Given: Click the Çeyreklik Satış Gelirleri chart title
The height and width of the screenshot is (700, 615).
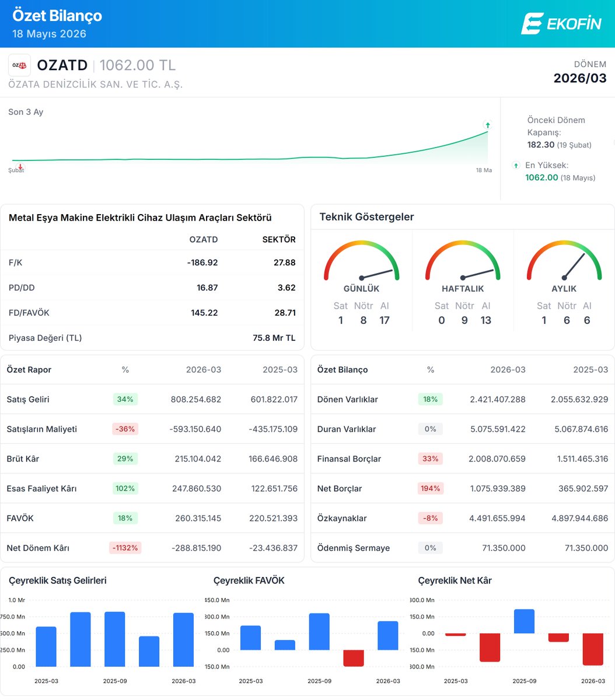Looking at the screenshot, I should point(58,580).
